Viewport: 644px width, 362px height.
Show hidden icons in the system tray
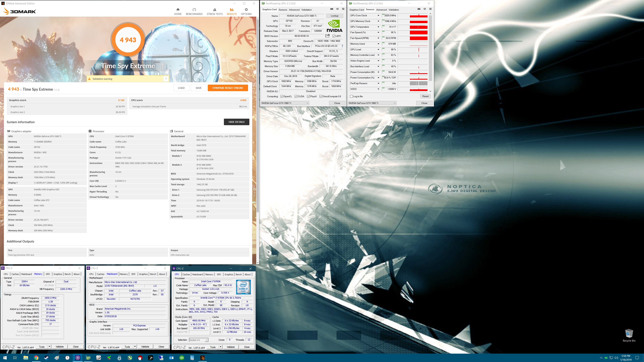pos(601,358)
